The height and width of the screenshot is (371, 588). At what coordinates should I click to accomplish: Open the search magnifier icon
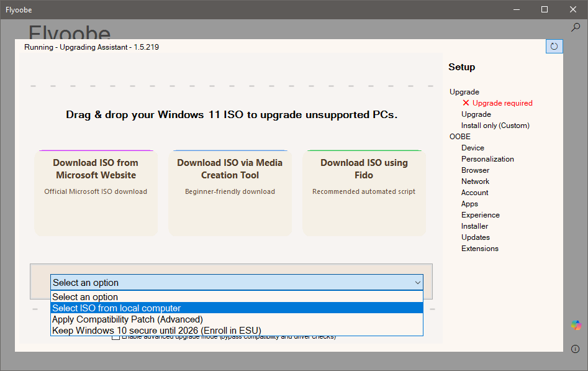pos(576,27)
